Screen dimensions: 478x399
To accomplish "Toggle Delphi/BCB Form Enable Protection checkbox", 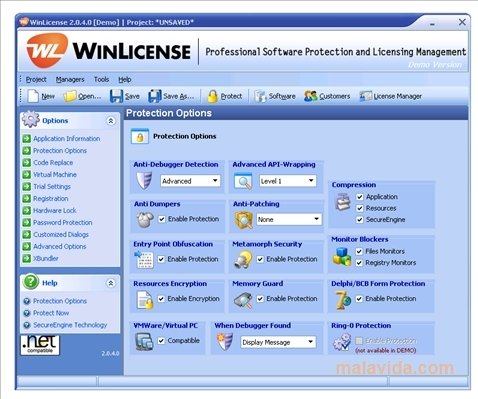I will coord(359,299).
